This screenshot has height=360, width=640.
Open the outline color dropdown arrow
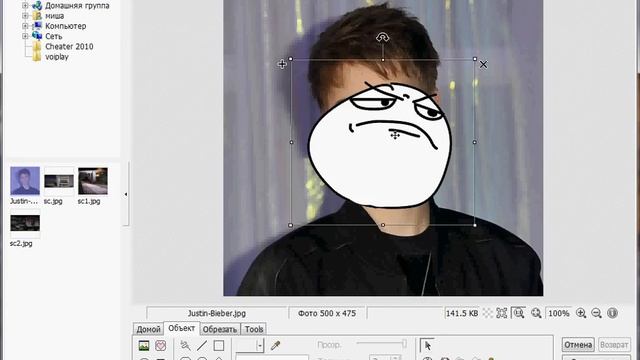pyautogui.click(x=260, y=345)
